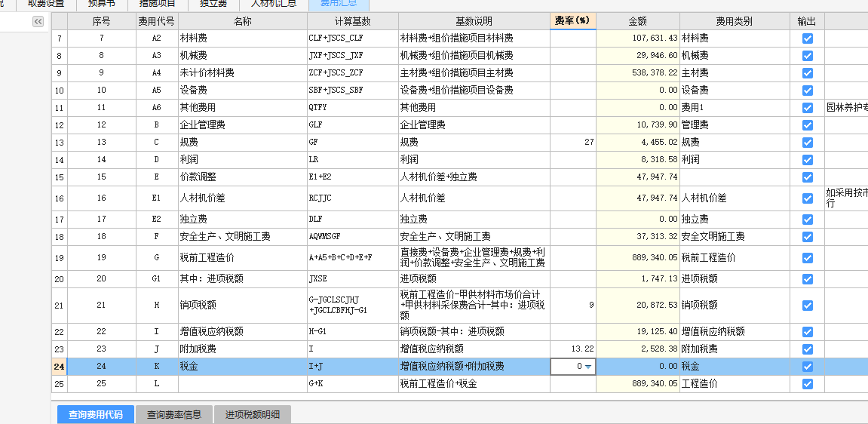Collapse the left panel with double-chevron icon

[38, 22]
